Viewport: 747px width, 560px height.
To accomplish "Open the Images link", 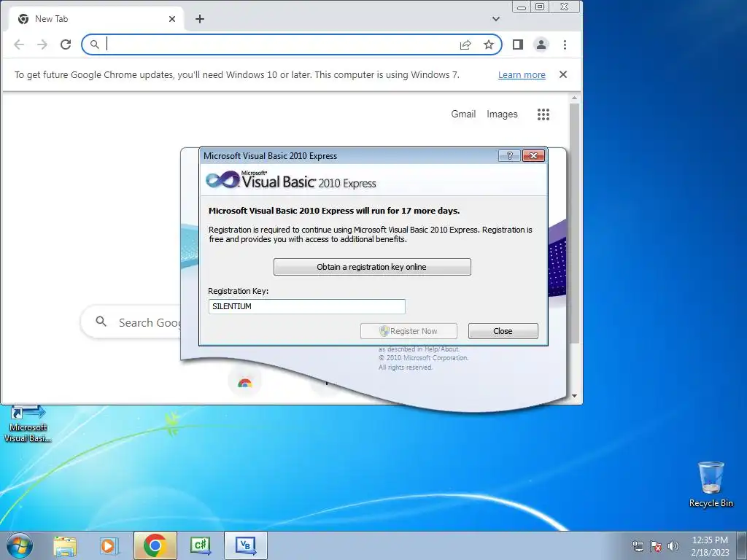I will pyautogui.click(x=502, y=114).
